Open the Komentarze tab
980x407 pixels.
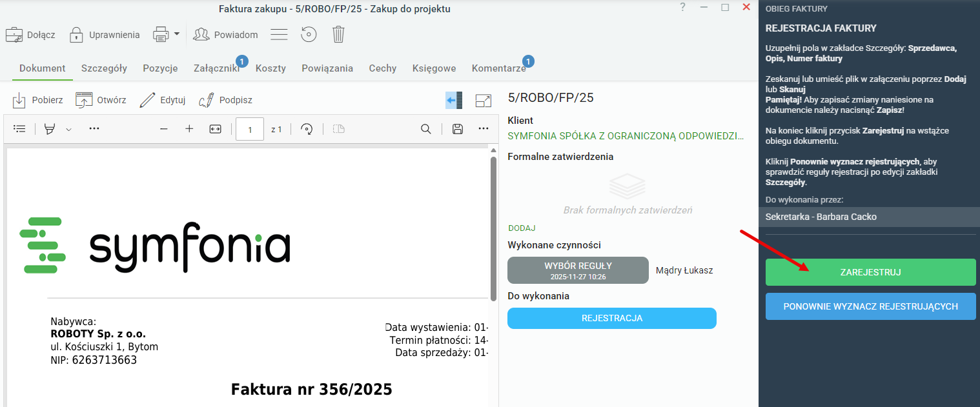[499, 68]
